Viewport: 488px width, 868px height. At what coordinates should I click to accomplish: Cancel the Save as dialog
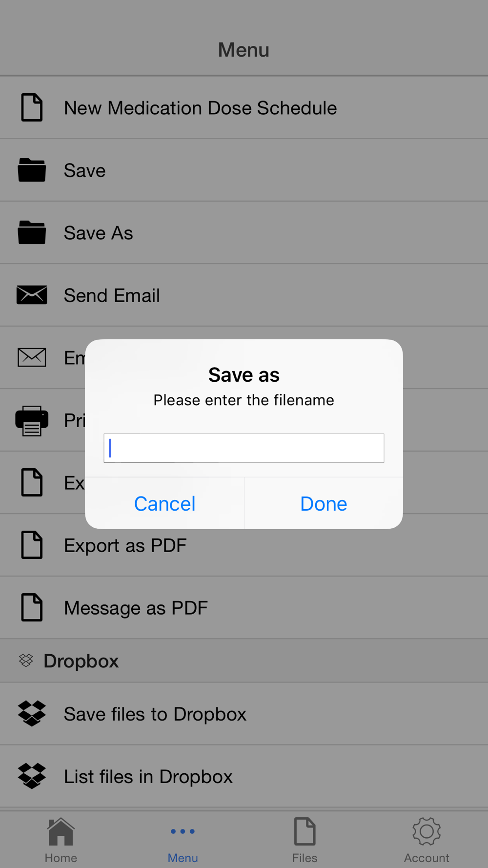click(164, 503)
